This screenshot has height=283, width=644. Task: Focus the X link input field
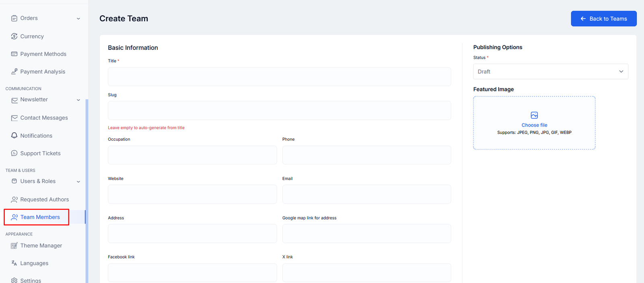point(367,273)
